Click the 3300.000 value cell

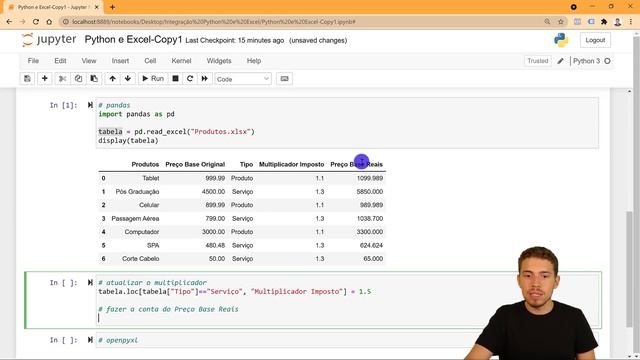[370, 232]
